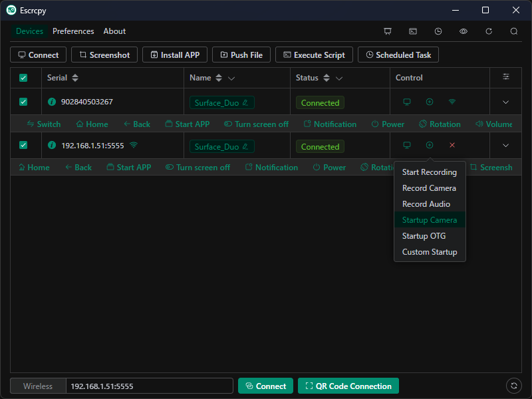
Task: Click the wireless icon for 902840503267
Action: click(x=452, y=102)
